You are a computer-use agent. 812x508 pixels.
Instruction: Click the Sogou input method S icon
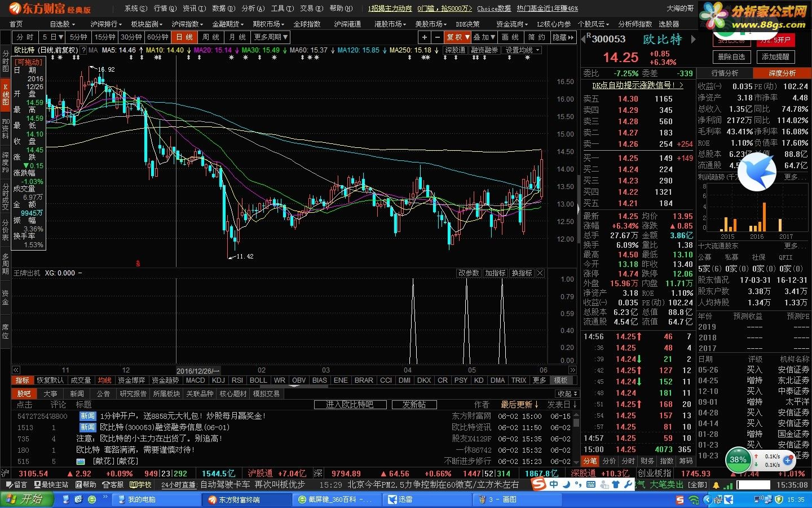[x=540, y=484]
